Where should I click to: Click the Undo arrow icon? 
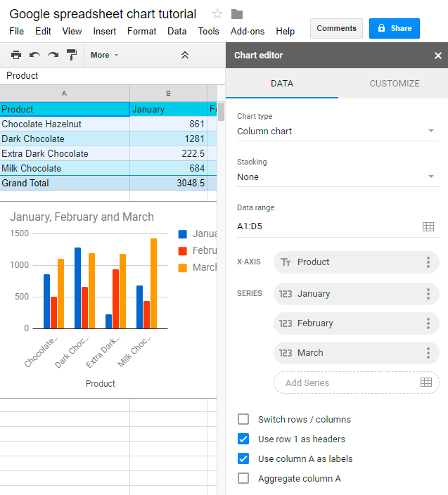tap(34, 55)
